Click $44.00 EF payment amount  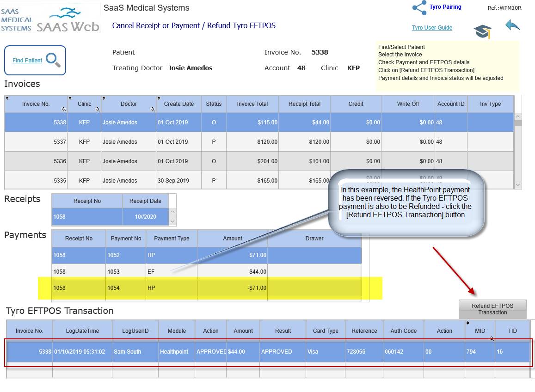232,271
